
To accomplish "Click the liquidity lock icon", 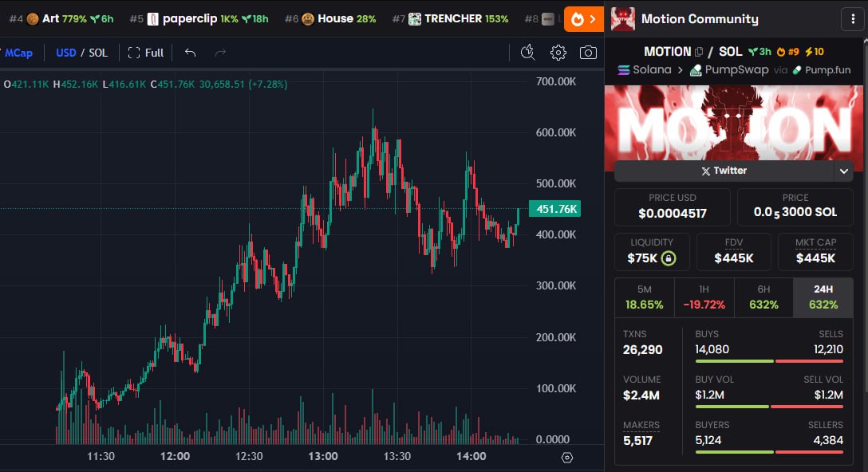I will pyautogui.click(x=669, y=258).
